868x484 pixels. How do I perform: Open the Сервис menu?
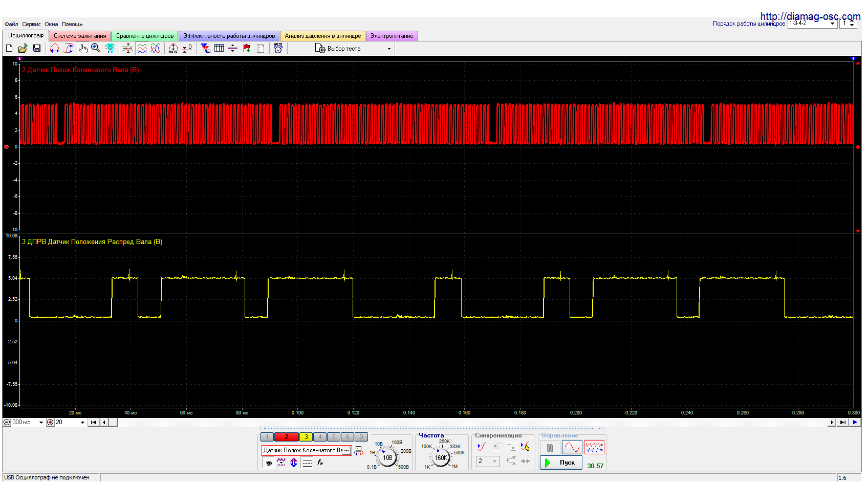31,24
